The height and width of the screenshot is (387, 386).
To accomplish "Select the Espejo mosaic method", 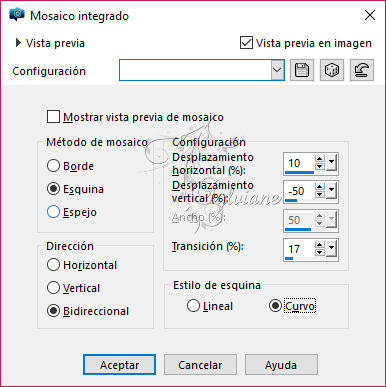I will click(53, 212).
